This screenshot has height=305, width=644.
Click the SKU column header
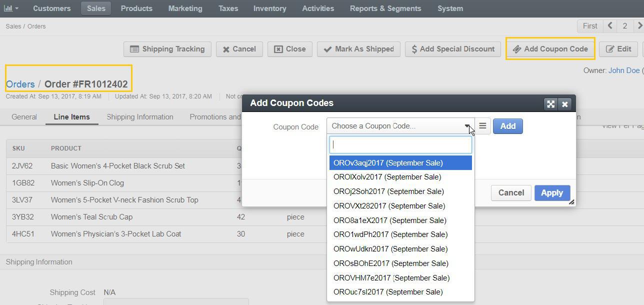click(18, 148)
